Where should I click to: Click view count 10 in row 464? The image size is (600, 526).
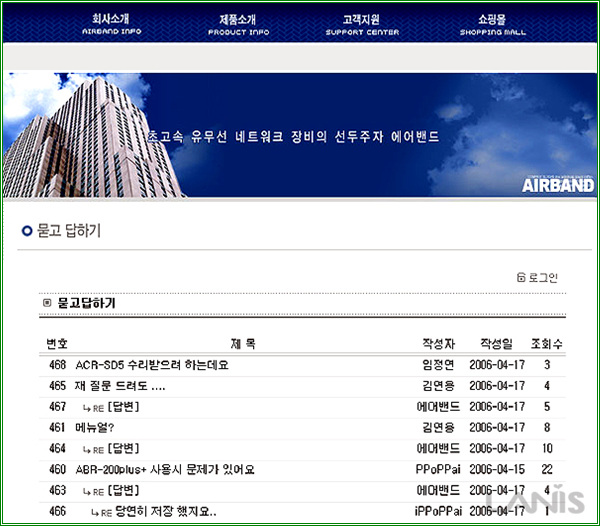547,448
